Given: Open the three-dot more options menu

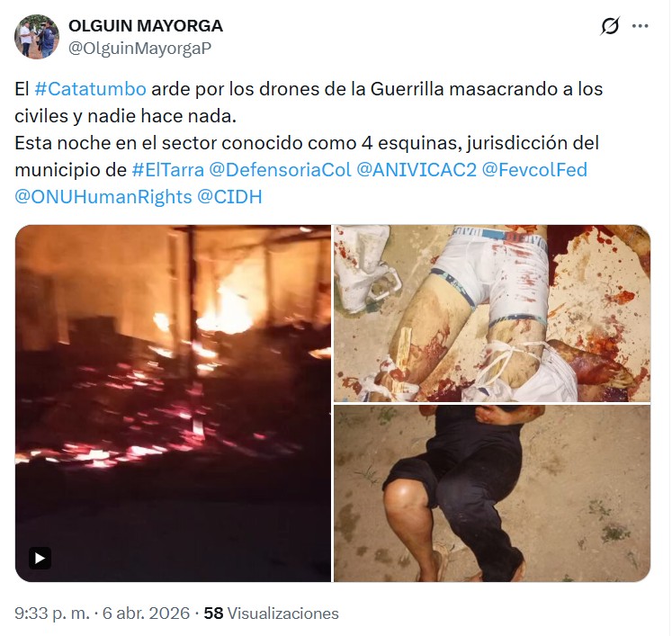Looking at the screenshot, I should (640, 26).
